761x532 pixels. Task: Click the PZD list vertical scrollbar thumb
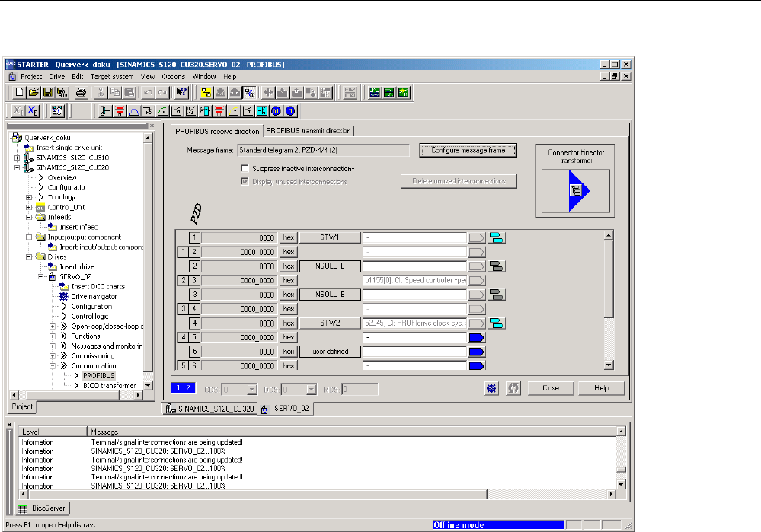pos(609,279)
